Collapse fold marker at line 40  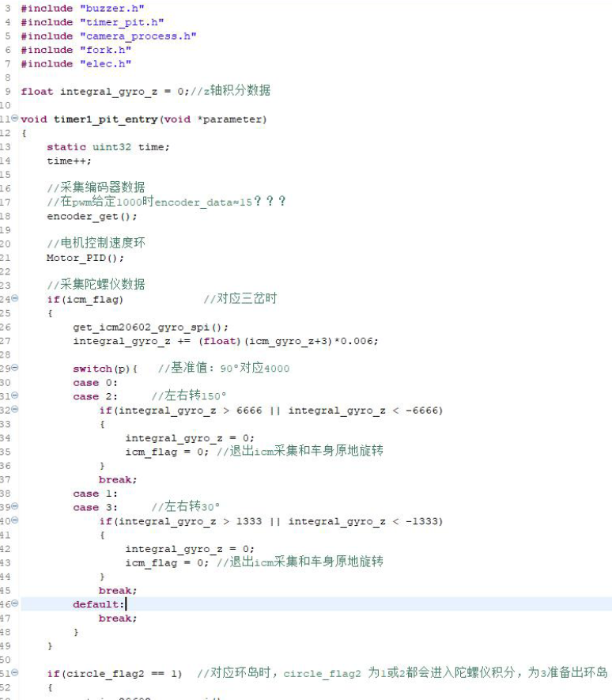click(15, 520)
